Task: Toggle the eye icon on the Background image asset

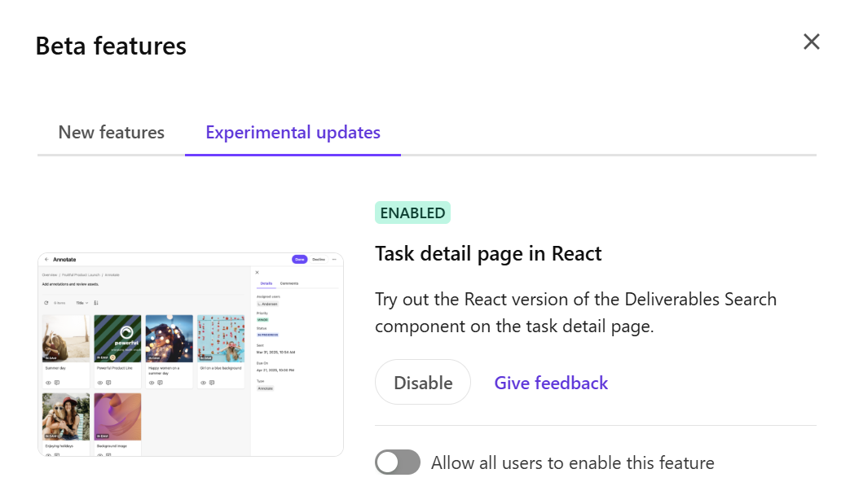Action: [100, 454]
